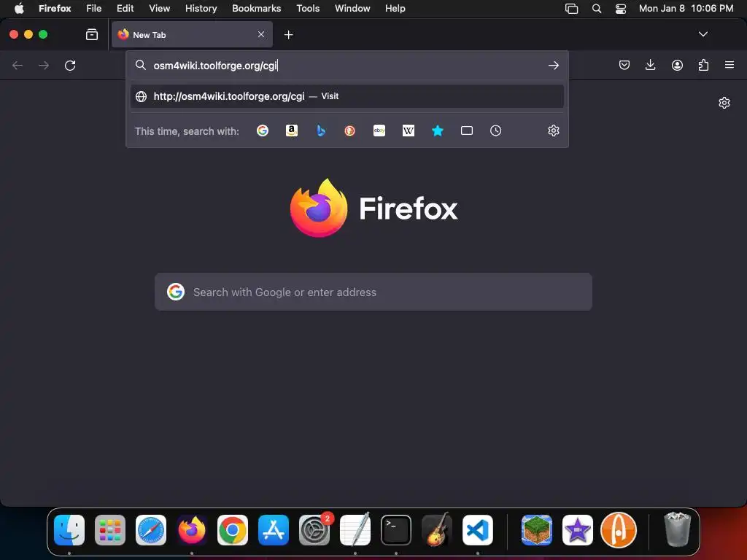Click the back navigation arrow
The image size is (747, 560).
[18, 65]
